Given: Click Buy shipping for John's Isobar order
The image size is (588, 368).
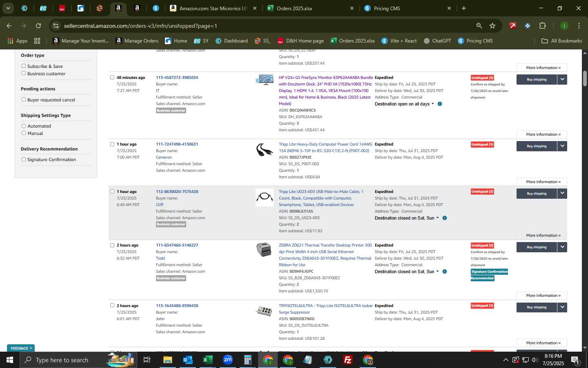Looking at the screenshot, I should pyautogui.click(x=537, y=307).
